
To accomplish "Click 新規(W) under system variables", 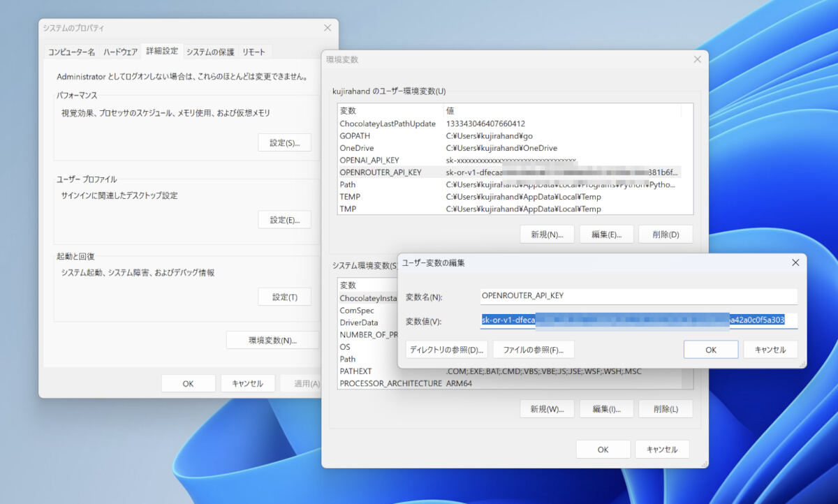I will (547, 408).
